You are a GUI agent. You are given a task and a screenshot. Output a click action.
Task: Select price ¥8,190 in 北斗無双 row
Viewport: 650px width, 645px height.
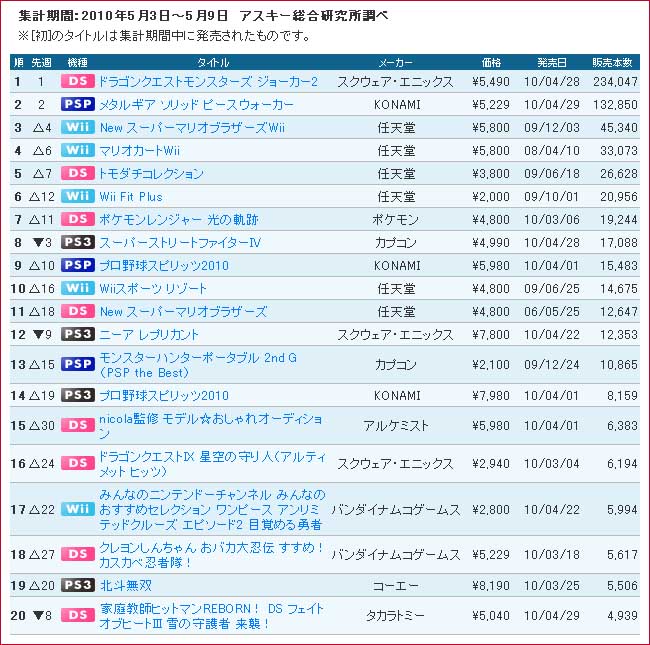(x=491, y=585)
